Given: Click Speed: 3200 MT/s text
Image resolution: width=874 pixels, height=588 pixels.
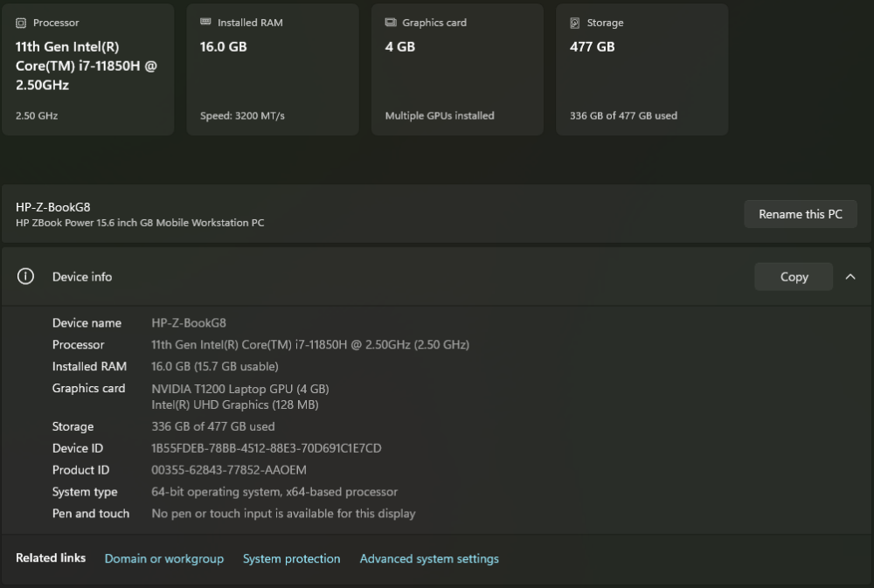Looking at the screenshot, I should [x=242, y=116].
